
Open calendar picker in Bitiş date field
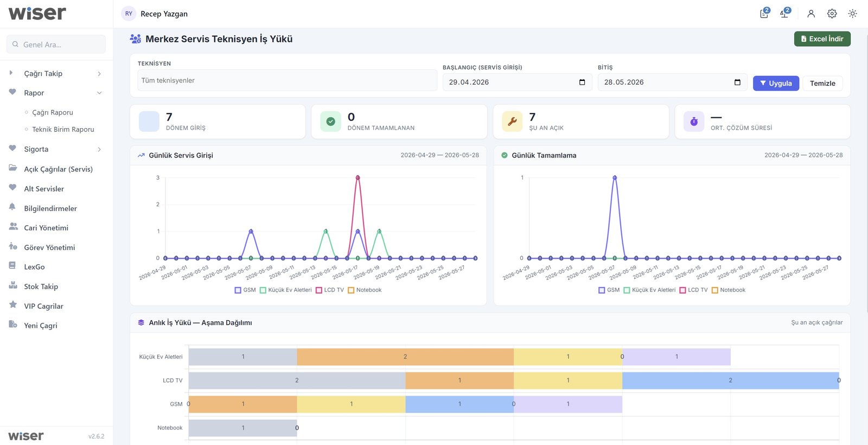pyautogui.click(x=737, y=82)
